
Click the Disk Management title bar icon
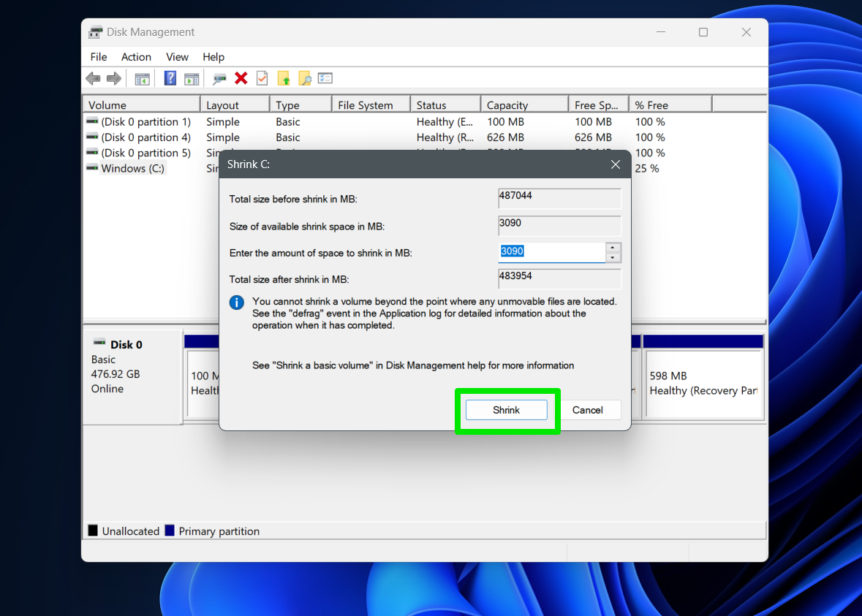pyautogui.click(x=95, y=32)
